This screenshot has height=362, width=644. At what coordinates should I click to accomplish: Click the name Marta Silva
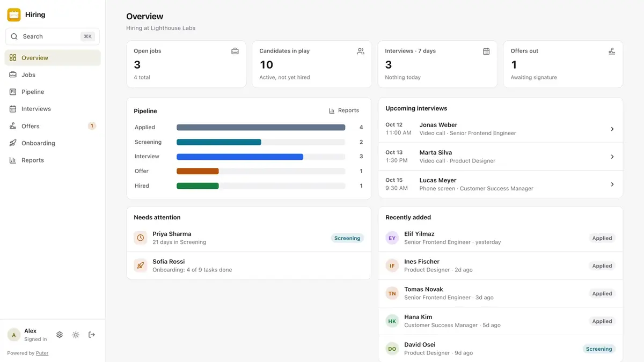click(x=436, y=153)
